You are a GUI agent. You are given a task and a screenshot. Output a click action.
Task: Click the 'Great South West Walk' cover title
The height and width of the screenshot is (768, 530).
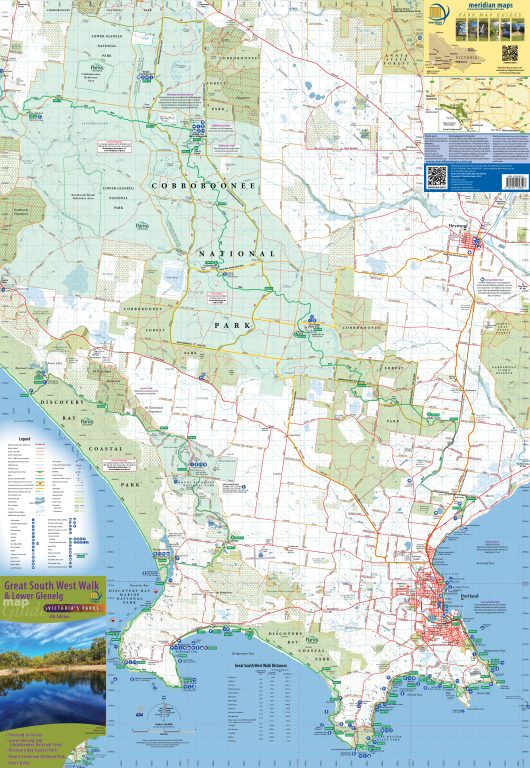coord(51,585)
